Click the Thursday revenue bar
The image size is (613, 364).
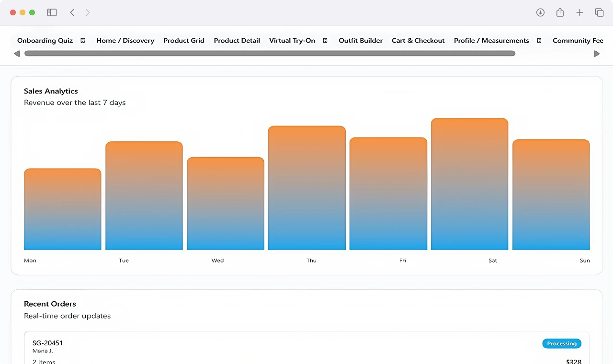tap(307, 188)
